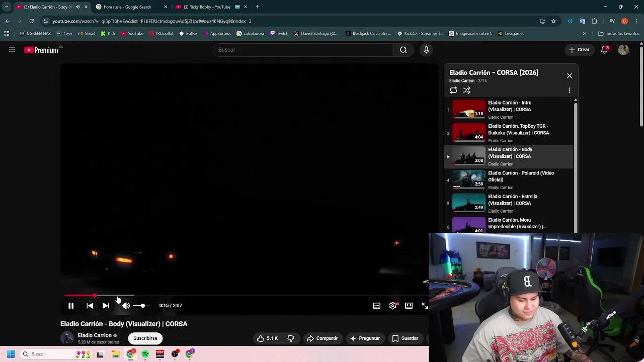Skip to previous video in playlist

coord(90,306)
